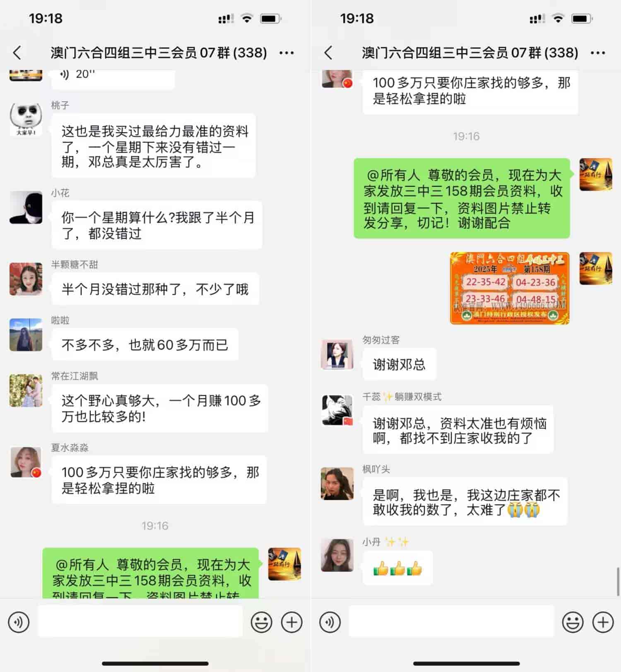Tap the right chat message input field
621x672 pixels.
pos(452,621)
